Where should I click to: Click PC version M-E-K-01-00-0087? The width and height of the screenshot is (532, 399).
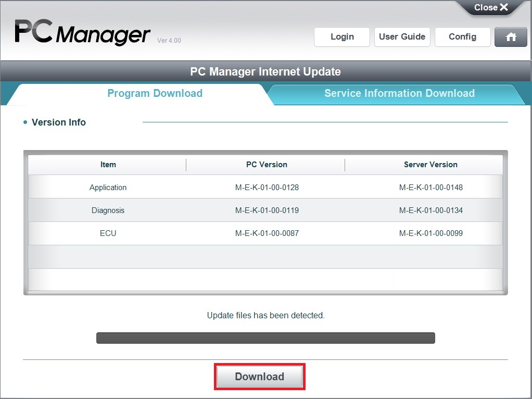coord(267,233)
